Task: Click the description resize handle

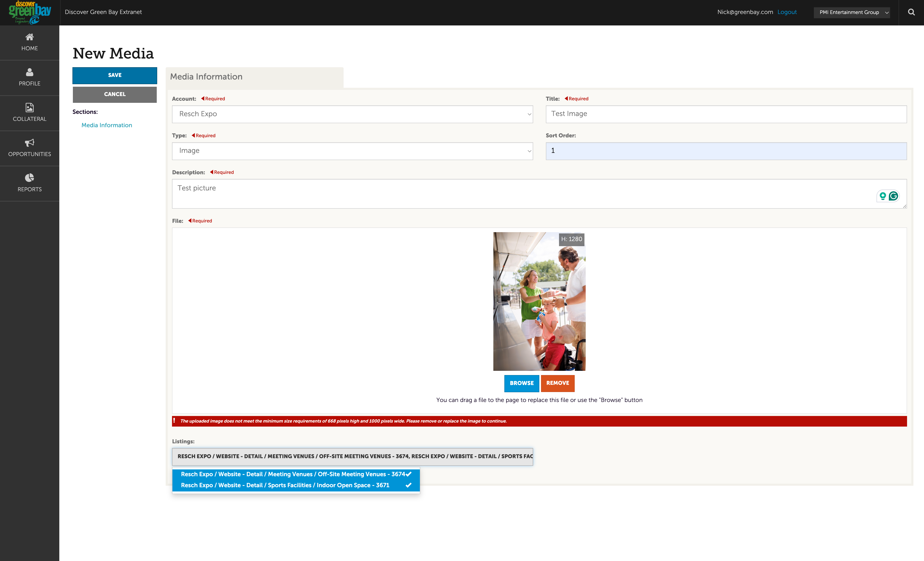Action: pyautogui.click(x=905, y=206)
